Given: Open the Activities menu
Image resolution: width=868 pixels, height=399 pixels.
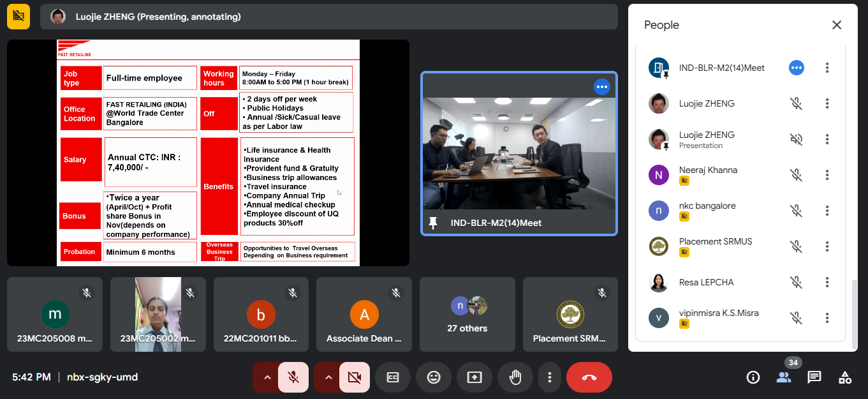Looking at the screenshot, I should (845, 377).
